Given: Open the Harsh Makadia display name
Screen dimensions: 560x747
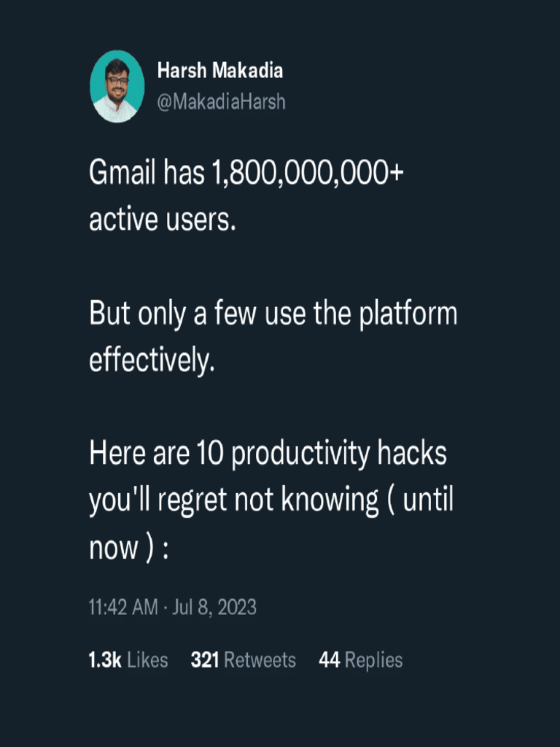Looking at the screenshot, I should tap(219, 71).
